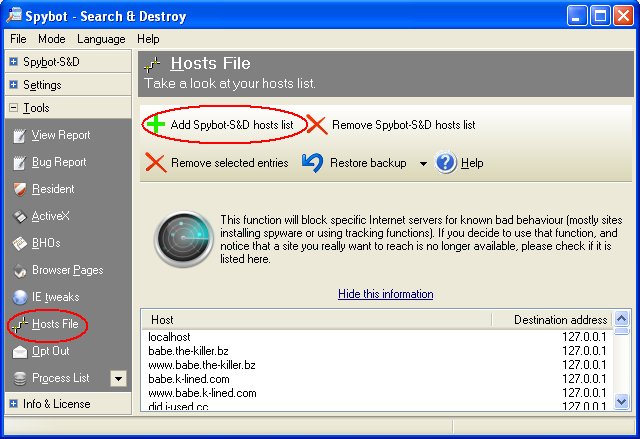640x439 pixels.
Task: Click the Bug Report label in sidebar
Action: [59, 162]
